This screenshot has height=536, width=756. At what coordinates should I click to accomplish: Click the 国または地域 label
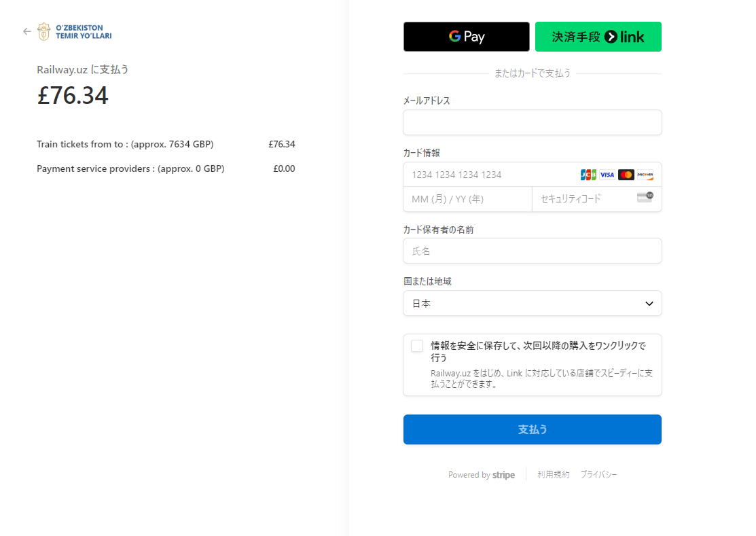427,281
